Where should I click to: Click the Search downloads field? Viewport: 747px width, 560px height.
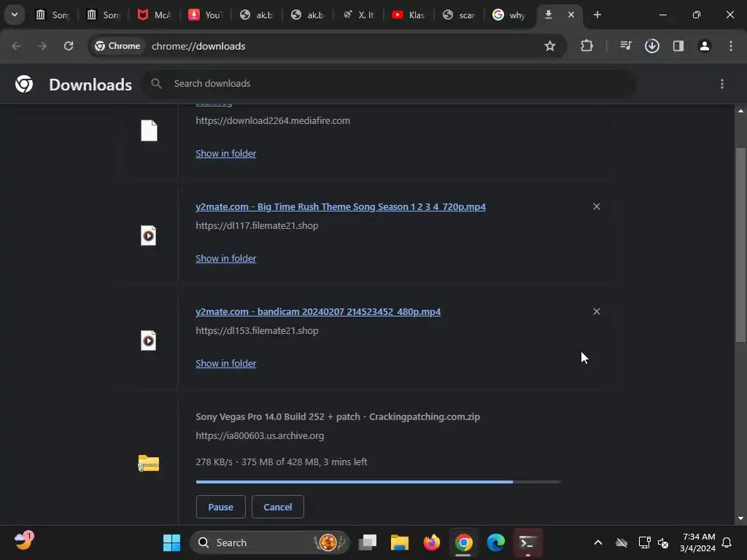pos(389,84)
